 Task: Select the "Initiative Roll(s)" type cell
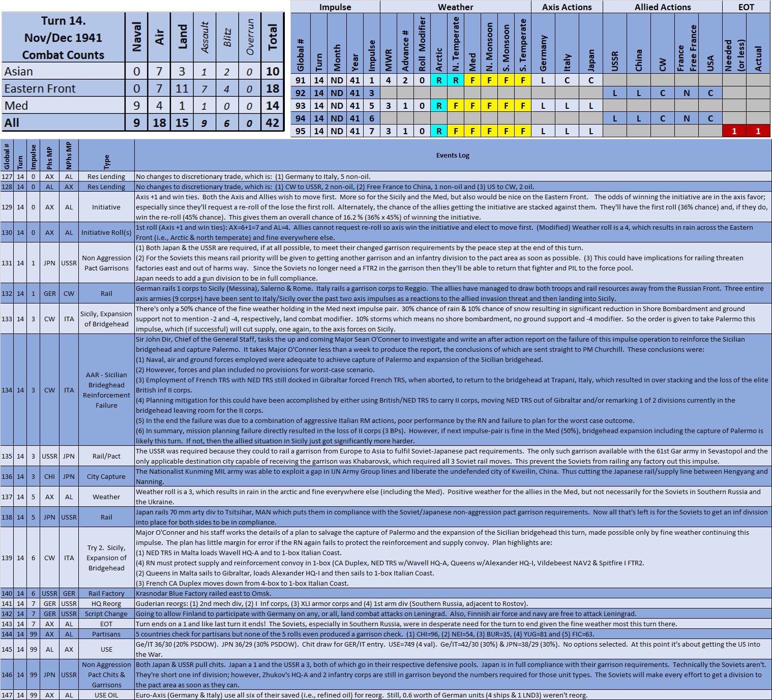[106, 232]
